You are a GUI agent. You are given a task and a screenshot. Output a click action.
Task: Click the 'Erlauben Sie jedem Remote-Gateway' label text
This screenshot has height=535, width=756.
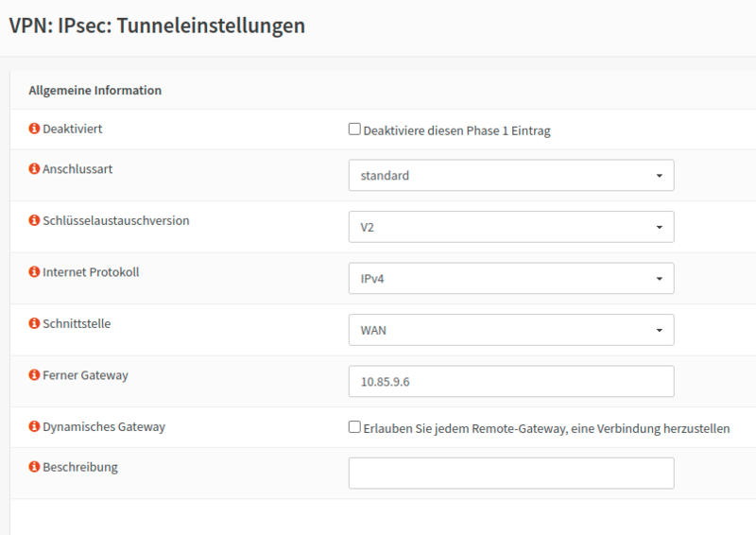(547, 428)
